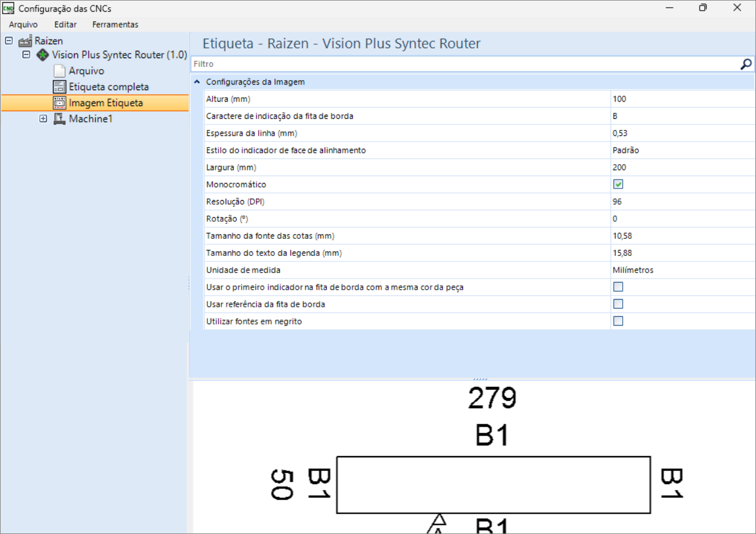Select the Machine1 tree item
Image resolution: width=756 pixels, height=534 pixels.
(91, 119)
